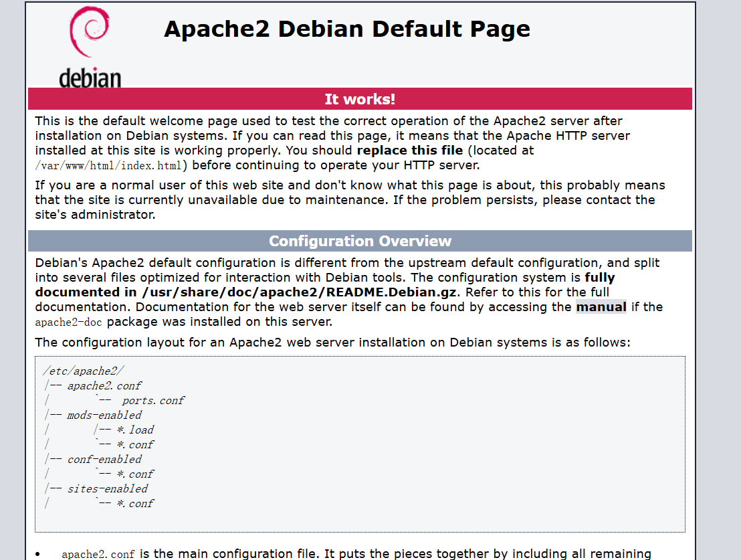741x560 pixels.
Task: Click the apache2-doc package name
Action: 68,322
